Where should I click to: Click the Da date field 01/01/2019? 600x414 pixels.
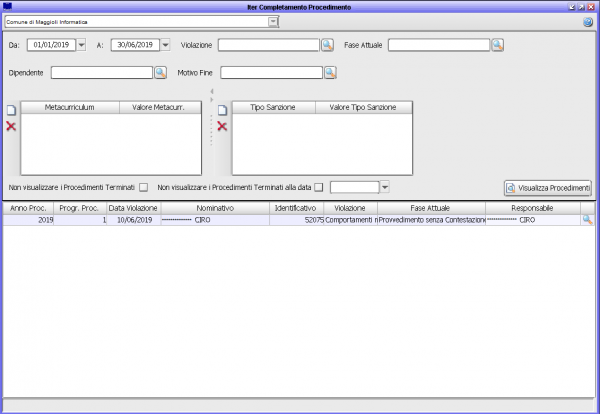52,45
